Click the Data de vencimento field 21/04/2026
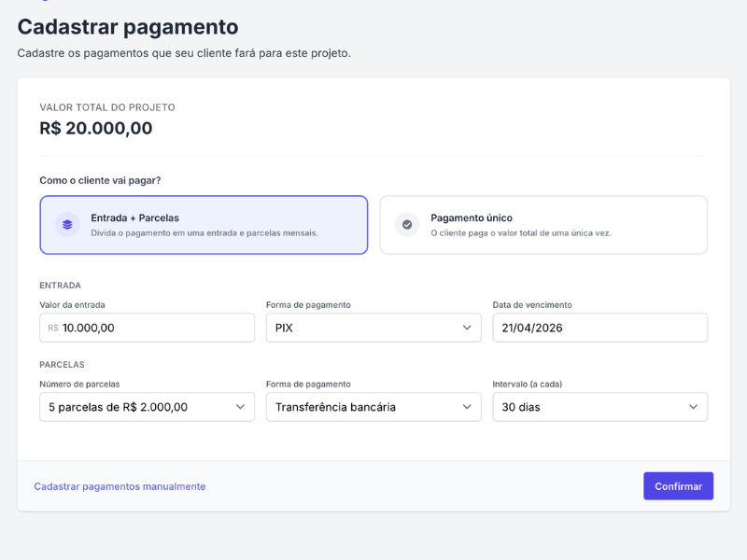 (600, 328)
